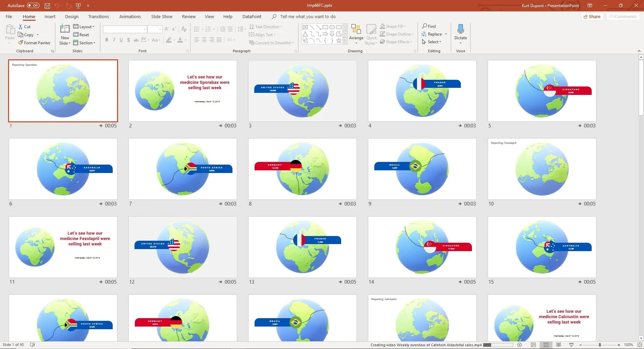Click the Reset slide icon
The image size is (644, 349).
pos(76,35)
